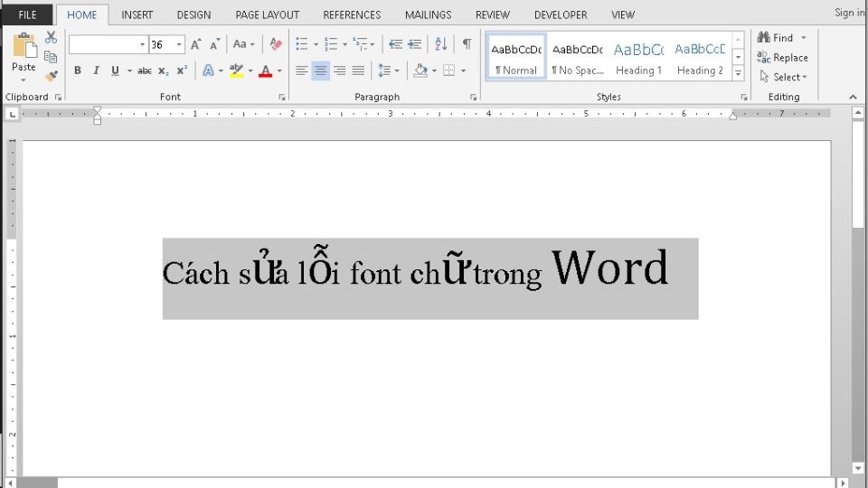The image size is (868, 488).
Task: Switch to the REVIEW tab
Action: (x=493, y=15)
